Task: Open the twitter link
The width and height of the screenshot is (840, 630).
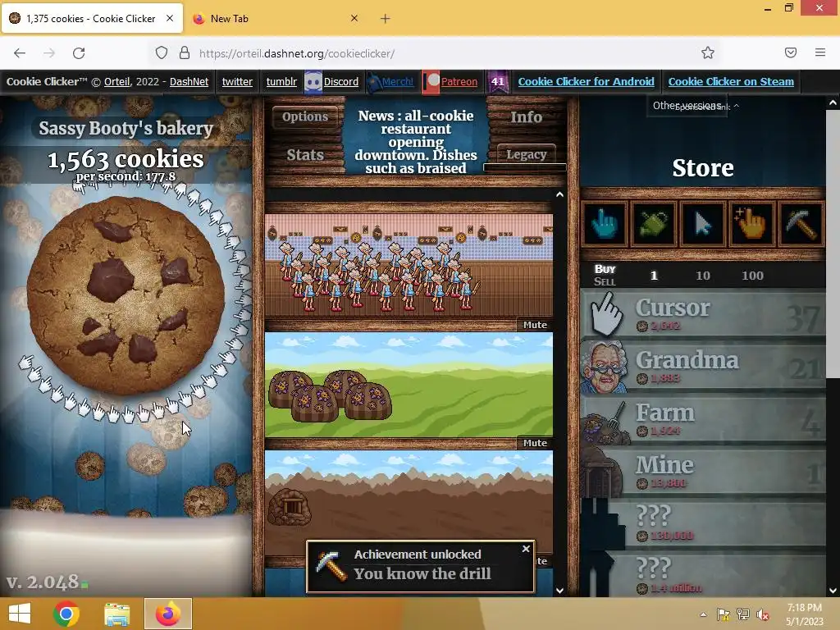Action: pos(237,81)
